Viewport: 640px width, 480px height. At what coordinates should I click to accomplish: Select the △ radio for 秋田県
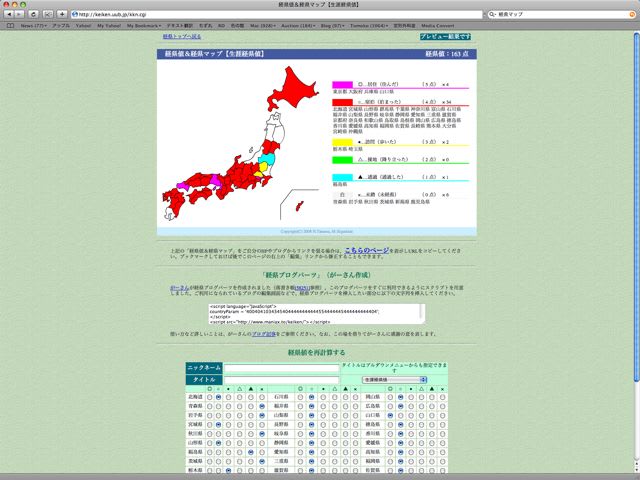[x=240, y=434]
